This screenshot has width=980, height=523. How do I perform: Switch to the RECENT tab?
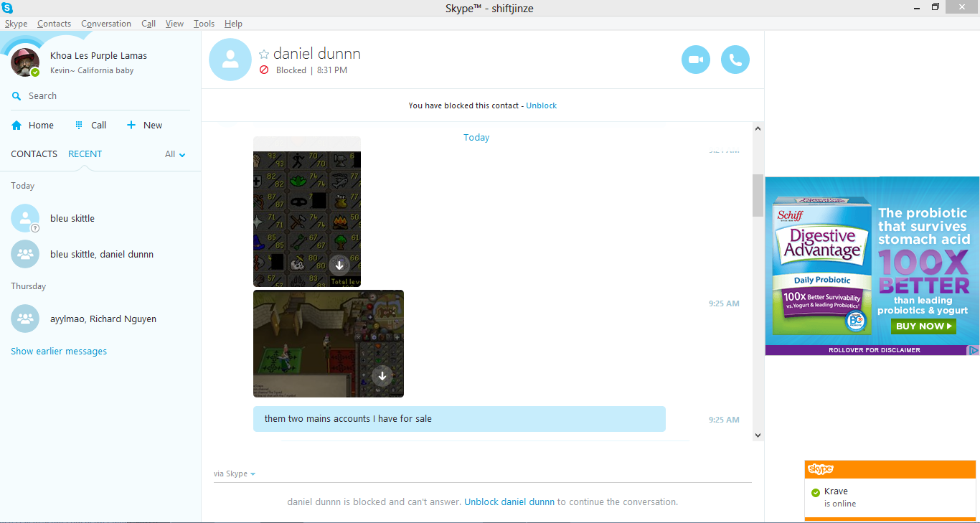click(x=85, y=154)
